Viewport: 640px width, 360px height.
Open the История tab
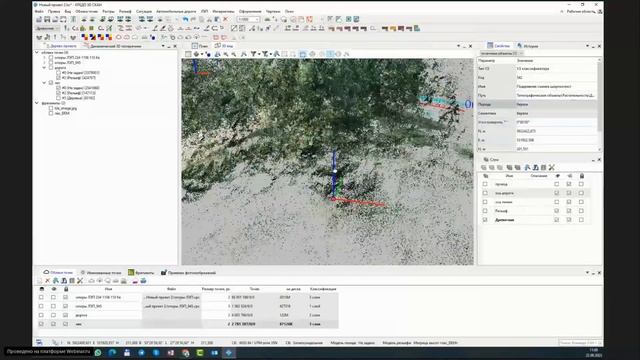(x=528, y=46)
